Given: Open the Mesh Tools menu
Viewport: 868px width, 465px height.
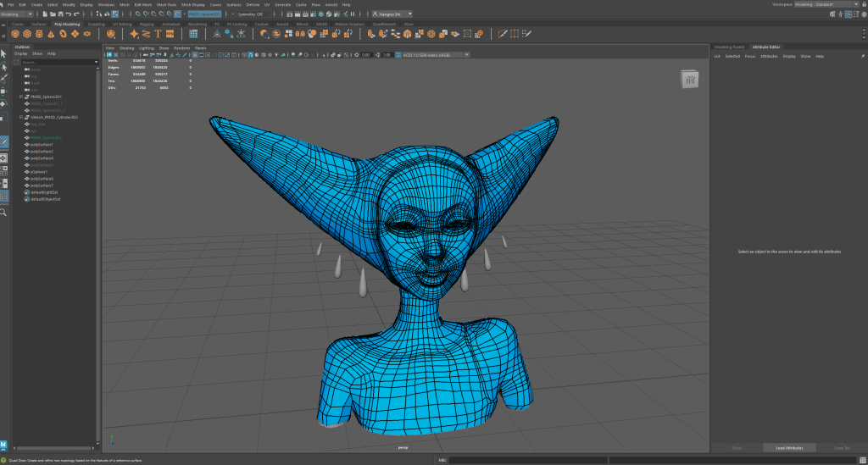Looking at the screenshot, I should pyautogui.click(x=165, y=4).
